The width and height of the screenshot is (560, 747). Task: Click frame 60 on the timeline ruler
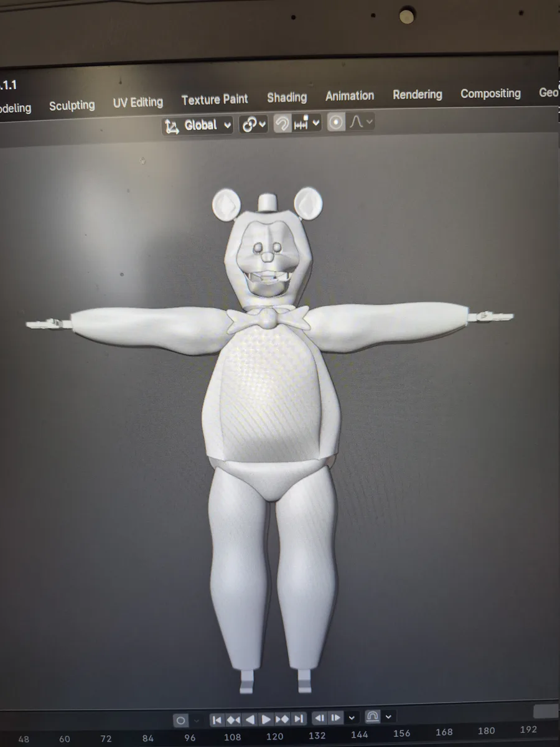65,740
